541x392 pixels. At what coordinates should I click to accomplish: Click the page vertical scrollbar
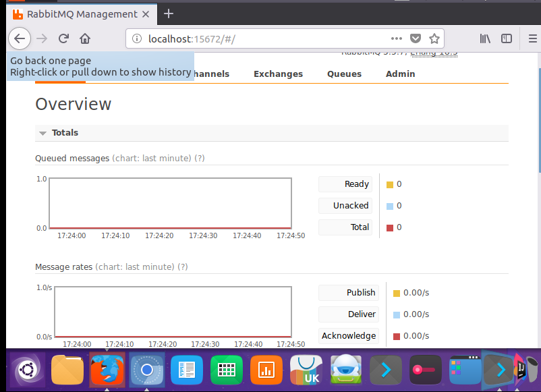pyautogui.click(x=539, y=120)
